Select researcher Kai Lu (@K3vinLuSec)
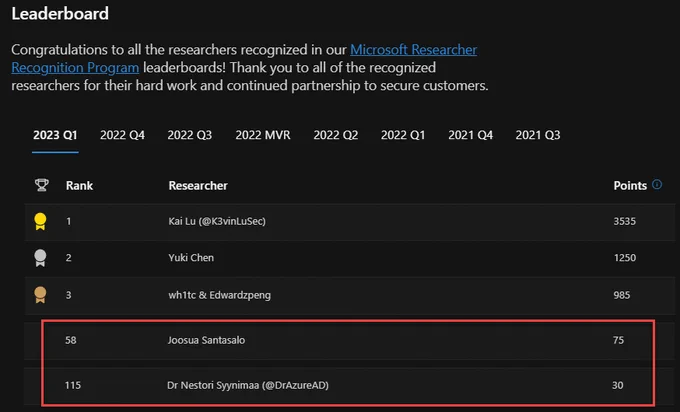Screen dimensions: 680x412 point(217,221)
